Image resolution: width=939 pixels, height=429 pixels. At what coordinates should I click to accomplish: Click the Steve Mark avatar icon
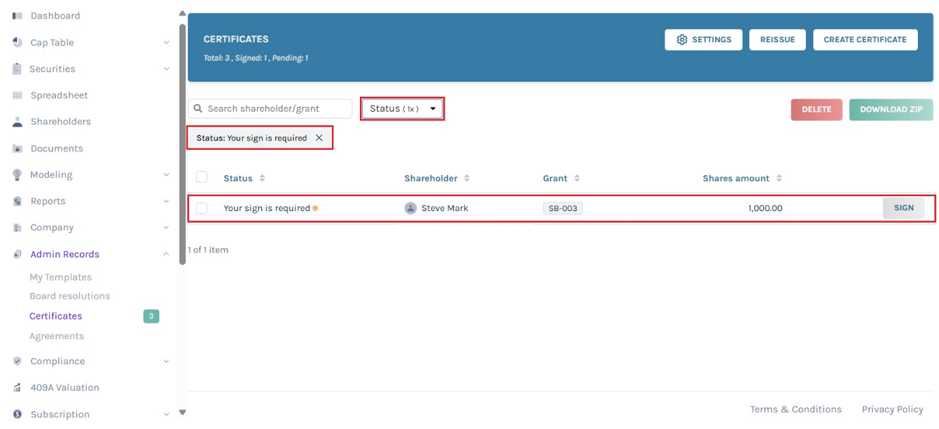click(x=410, y=208)
